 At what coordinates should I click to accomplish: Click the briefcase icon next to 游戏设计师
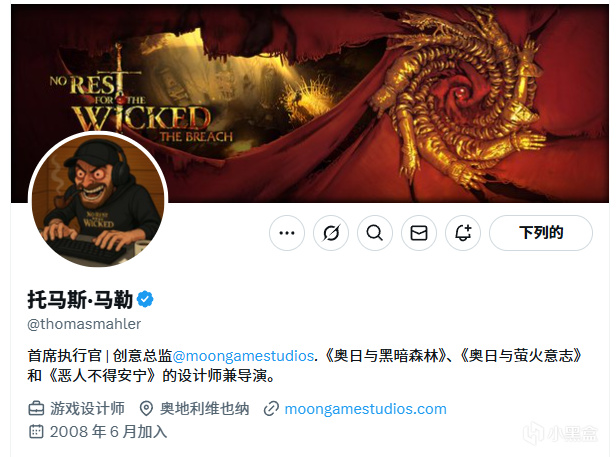(36, 409)
